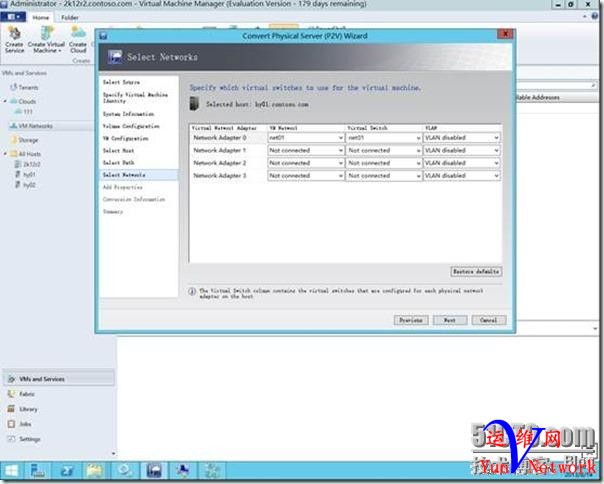Select host hy02 in the tree
The height and width of the screenshot is (484, 604).
29,185
